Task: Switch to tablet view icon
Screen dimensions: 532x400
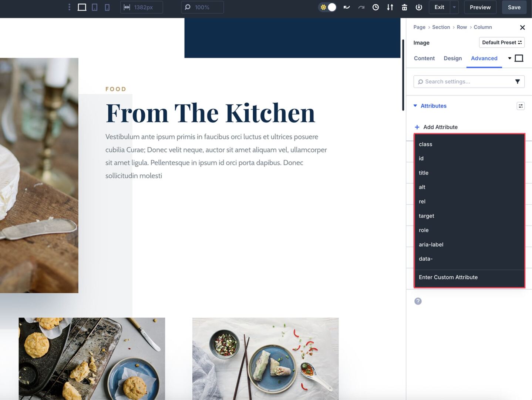Action: point(95,7)
